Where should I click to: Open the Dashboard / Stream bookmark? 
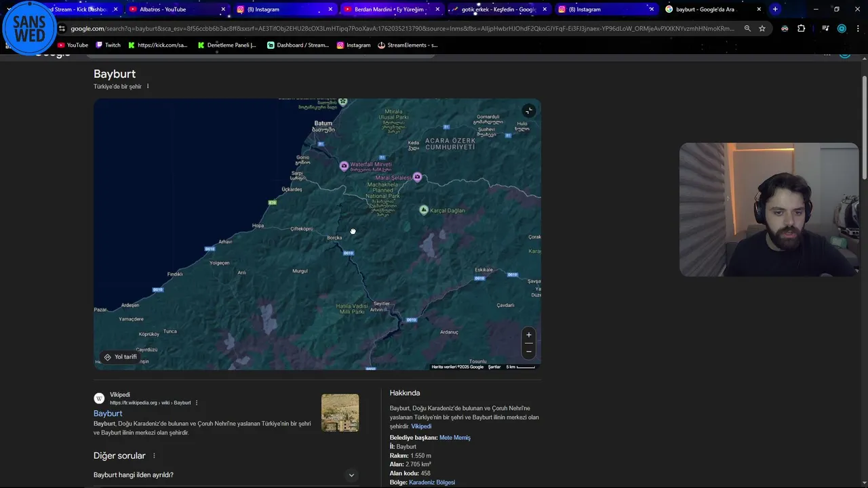(298, 45)
